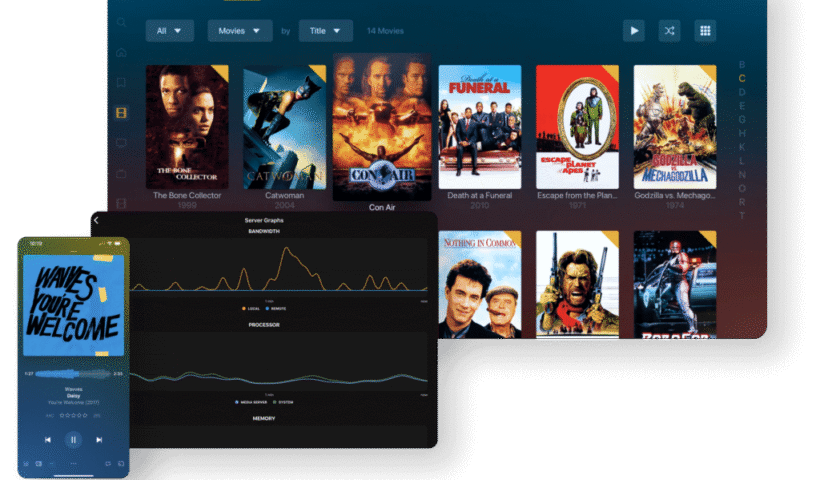Jump to letter K in the index

click(742, 147)
